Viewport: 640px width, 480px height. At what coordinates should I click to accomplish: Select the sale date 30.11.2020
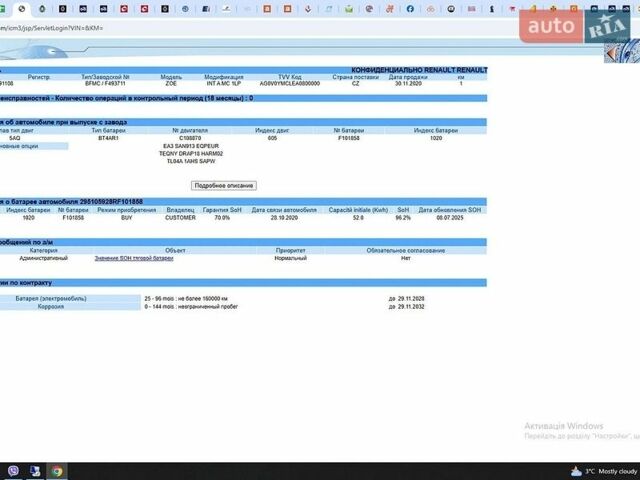[x=408, y=83]
